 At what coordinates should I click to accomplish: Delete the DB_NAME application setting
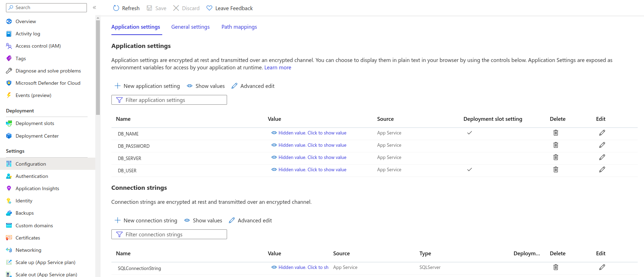[x=556, y=133]
